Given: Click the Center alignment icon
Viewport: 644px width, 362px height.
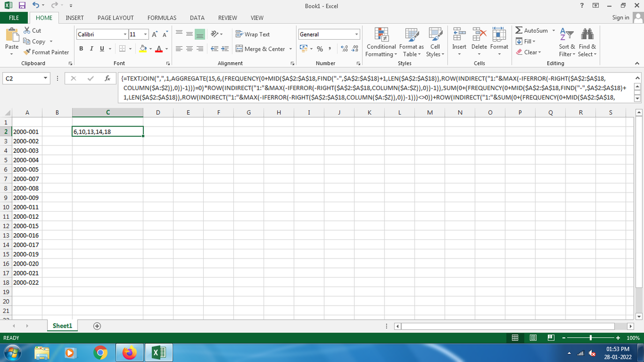Looking at the screenshot, I should tap(189, 49).
